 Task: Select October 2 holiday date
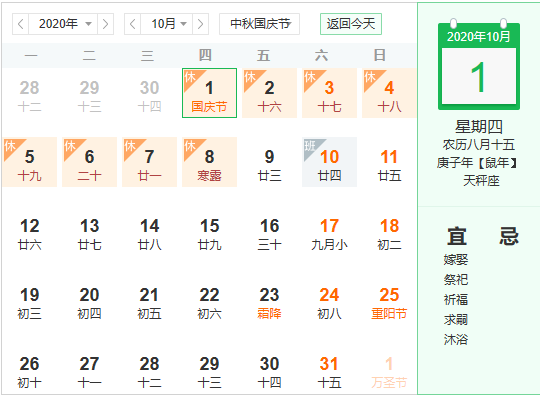pos(269,93)
